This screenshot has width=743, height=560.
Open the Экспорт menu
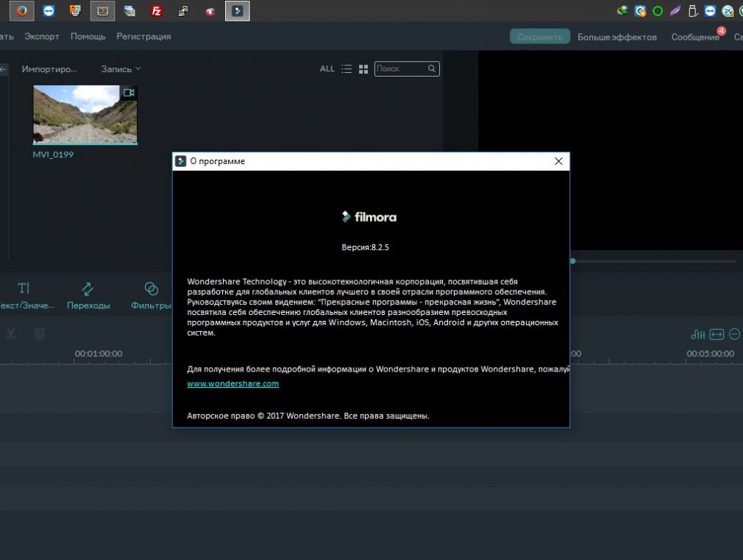point(42,37)
